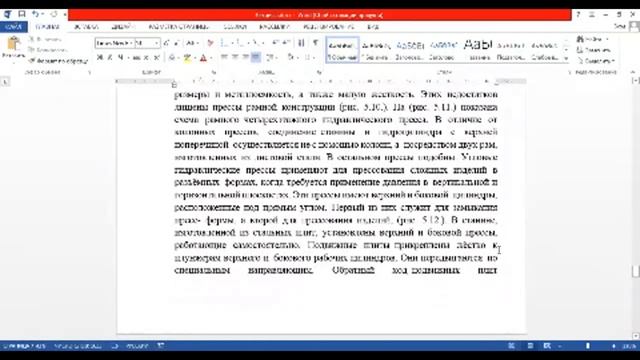
Task: Open the View ribbon tab
Action: pyautogui.click(x=373, y=27)
